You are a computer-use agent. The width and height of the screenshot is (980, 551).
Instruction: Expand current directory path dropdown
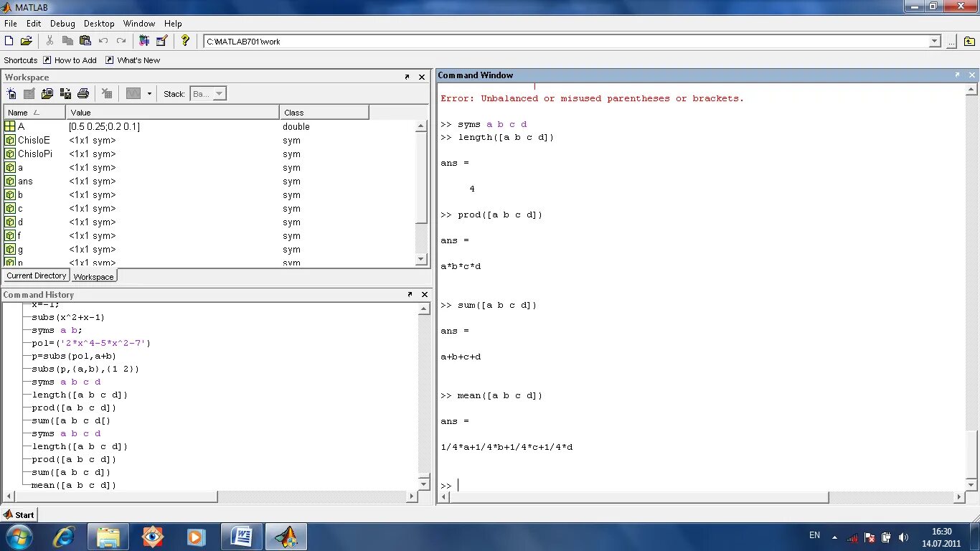pos(935,42)
